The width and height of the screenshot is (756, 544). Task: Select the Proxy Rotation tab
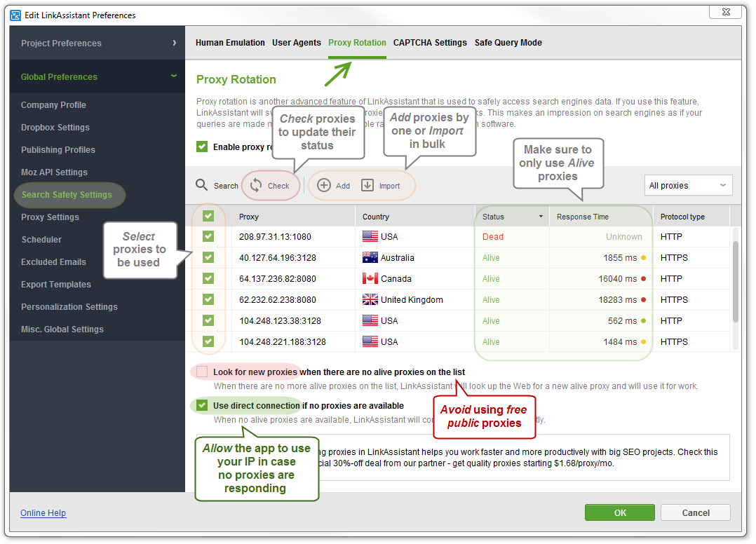point(357,42)
